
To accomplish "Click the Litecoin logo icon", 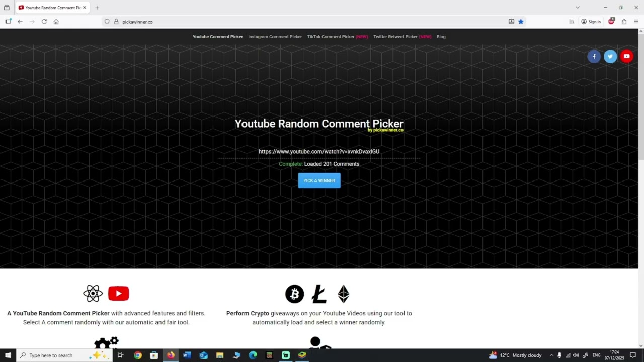I will point(319,294).
